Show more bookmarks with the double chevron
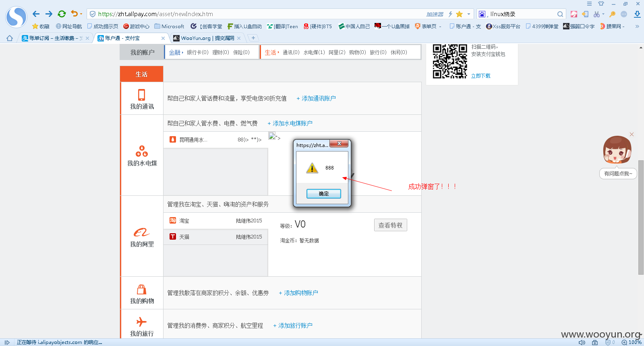The width and height of the screenshot is (644, 346). pyautogui.click(x=637, y=26)
